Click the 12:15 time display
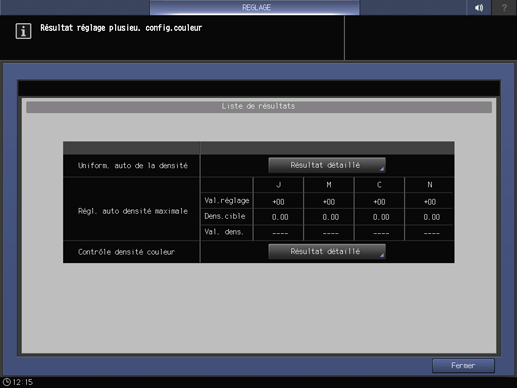The width and height of the screenshot is (517, 388). point(23,382)
